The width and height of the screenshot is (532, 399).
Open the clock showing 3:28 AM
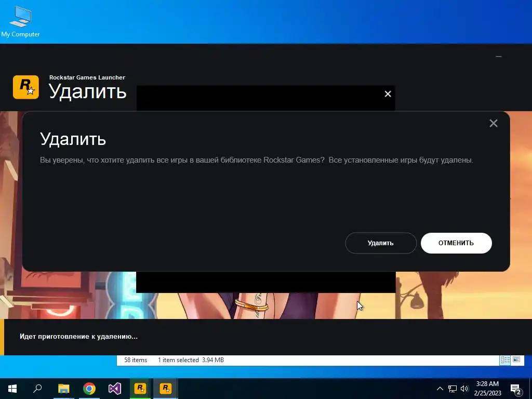tap(487, 389)
